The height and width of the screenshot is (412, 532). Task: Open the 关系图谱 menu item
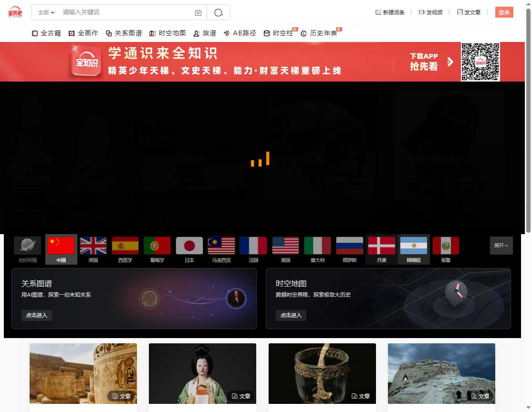[124, 33]
